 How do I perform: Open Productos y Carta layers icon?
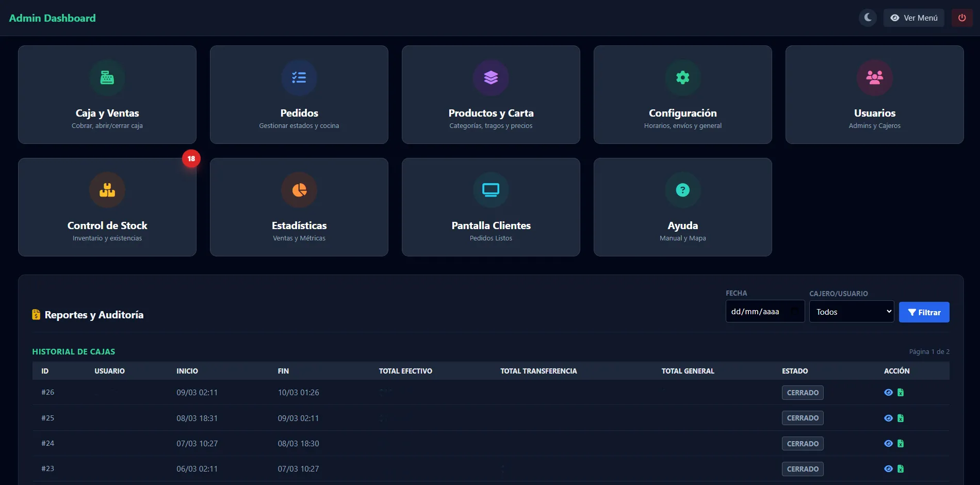[x=491, y=78]
